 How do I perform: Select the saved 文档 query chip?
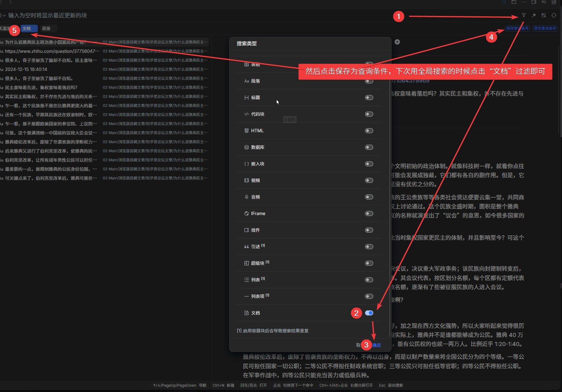(29, 28)
